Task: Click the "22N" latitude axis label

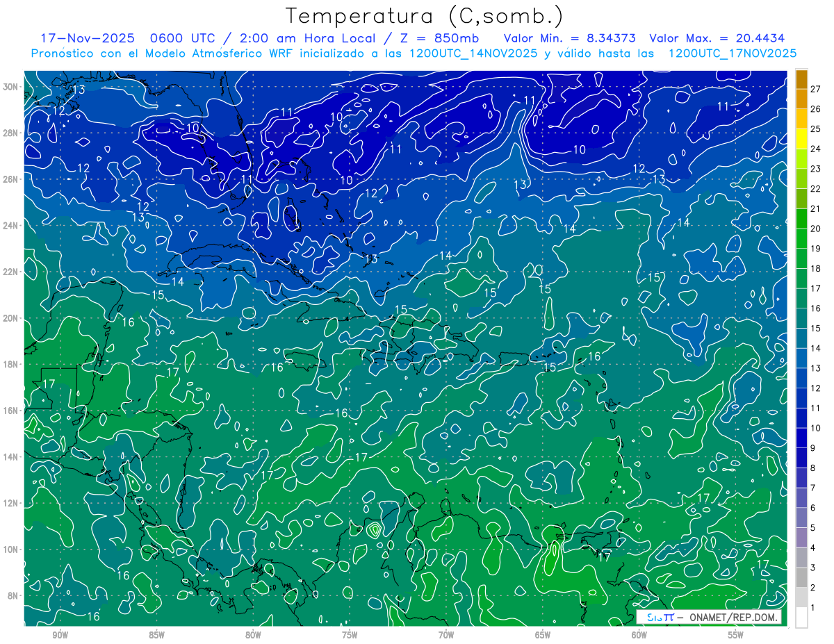Action: [12, 272]
